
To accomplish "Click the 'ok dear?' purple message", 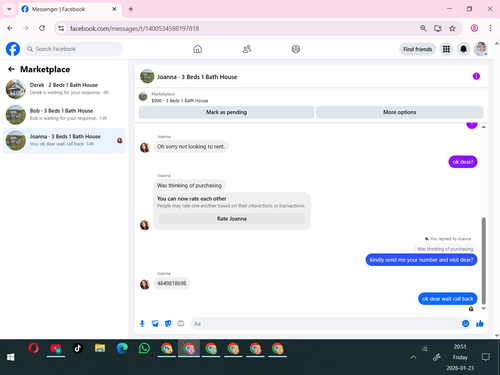I will (x=463, y=162).
